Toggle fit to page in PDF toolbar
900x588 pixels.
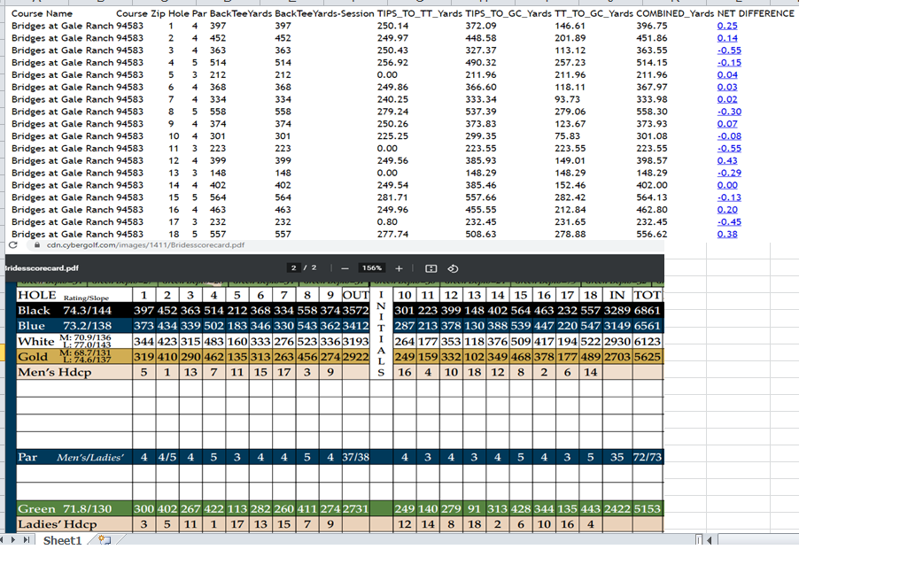431,268
